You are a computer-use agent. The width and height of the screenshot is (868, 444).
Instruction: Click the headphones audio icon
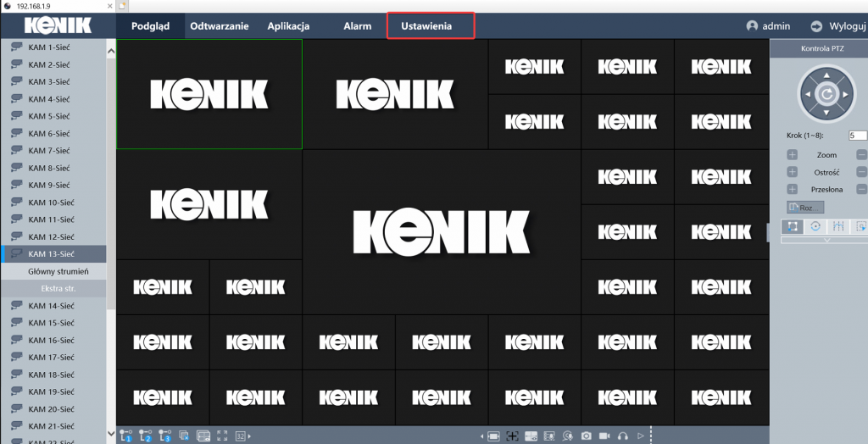623,436
